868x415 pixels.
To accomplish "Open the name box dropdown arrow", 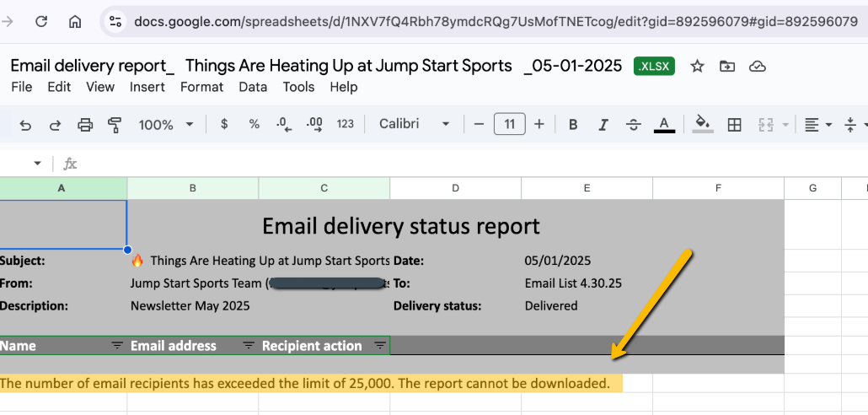I will tap(38, 164).
